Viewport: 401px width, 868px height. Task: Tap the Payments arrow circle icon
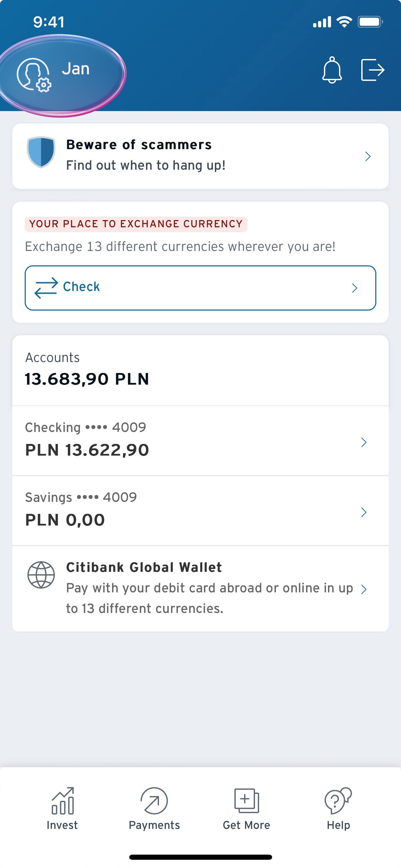pyautogui.click(x=154, y=800)
